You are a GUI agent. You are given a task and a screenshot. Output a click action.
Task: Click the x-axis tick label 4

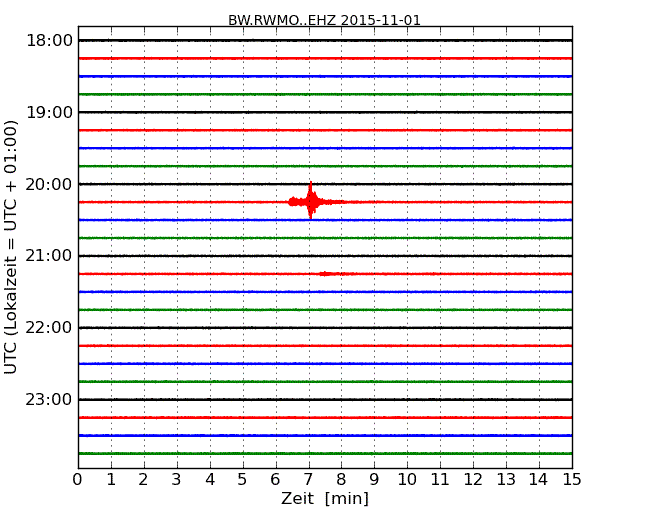[210, 480]
